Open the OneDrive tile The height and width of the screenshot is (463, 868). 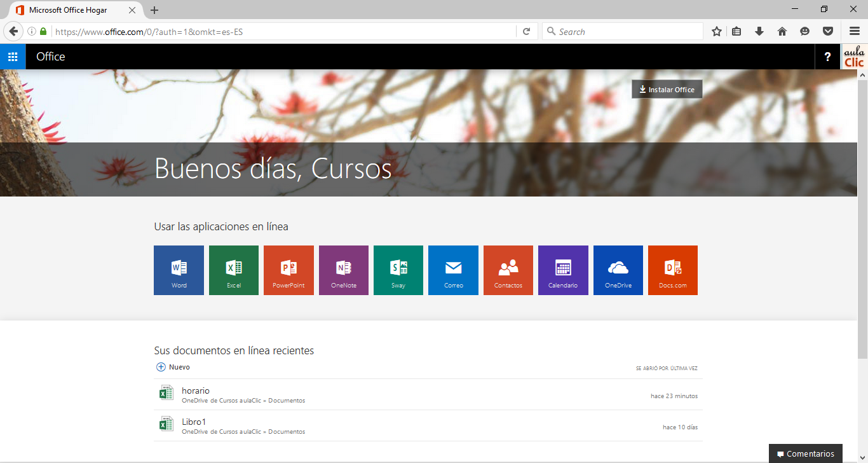pyautogui.click(x=618, y=270)
